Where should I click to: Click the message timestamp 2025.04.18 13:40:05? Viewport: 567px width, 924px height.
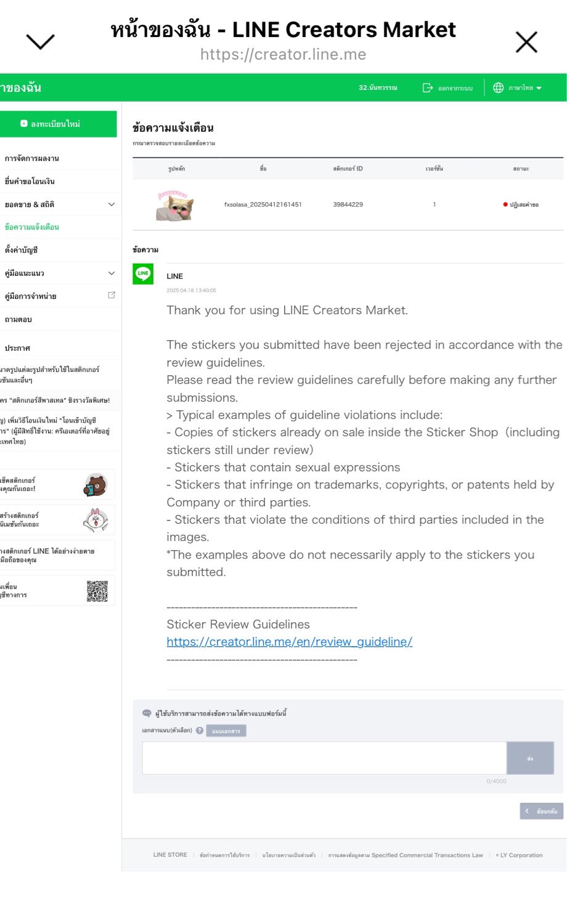191,290
